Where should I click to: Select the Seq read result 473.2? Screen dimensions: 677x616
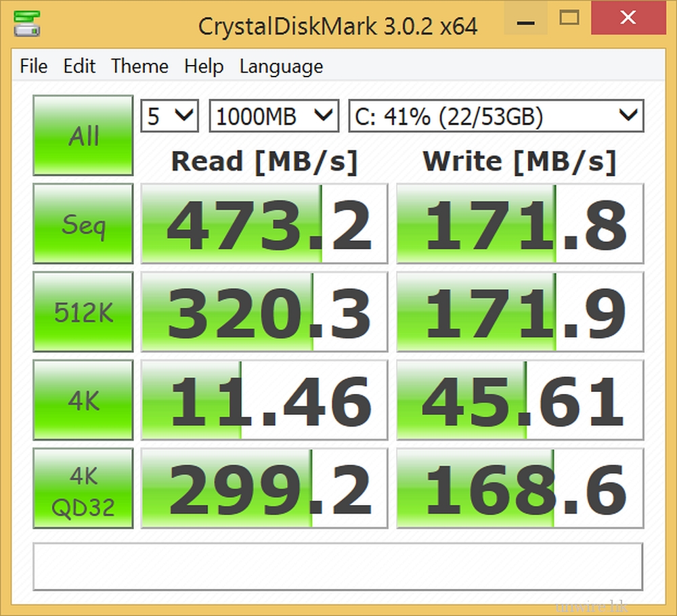tap(264, 223)
